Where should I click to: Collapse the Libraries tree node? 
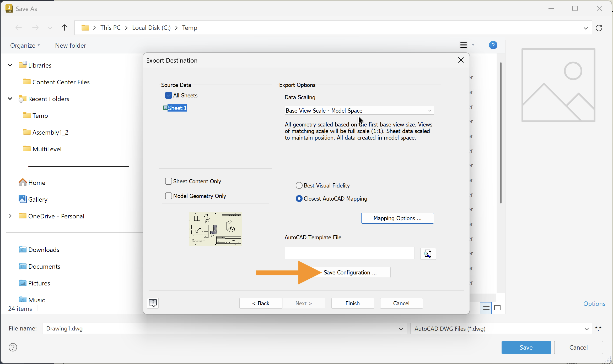point(10,65)
